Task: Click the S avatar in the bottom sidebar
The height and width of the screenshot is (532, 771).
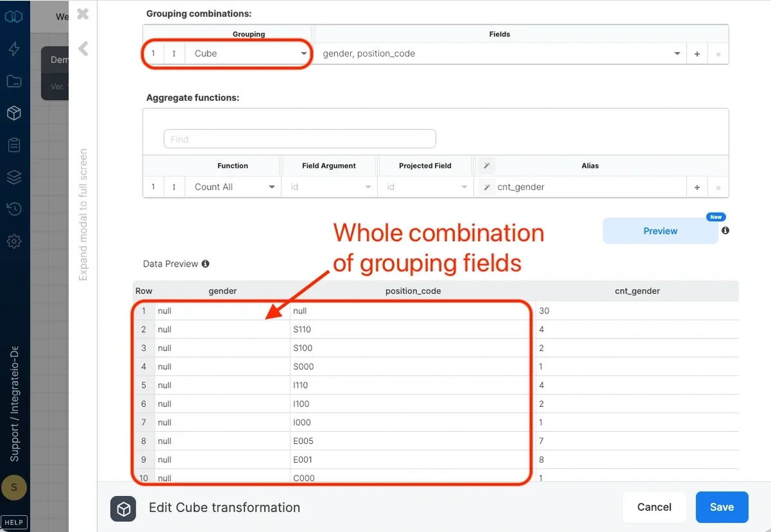Action: pos(14,488)
